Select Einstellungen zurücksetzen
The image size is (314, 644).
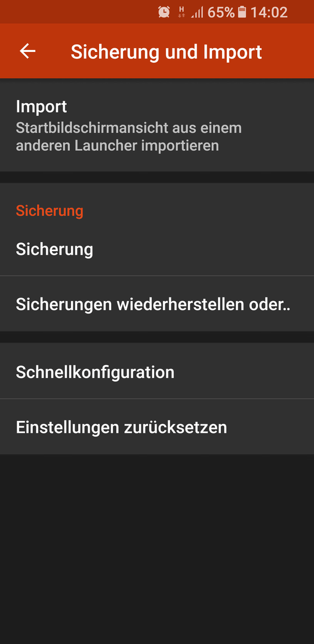(157, 427)
